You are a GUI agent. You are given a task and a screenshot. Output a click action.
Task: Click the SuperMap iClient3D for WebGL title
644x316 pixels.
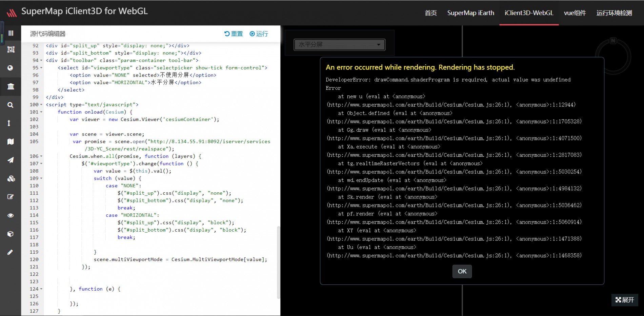84,11
